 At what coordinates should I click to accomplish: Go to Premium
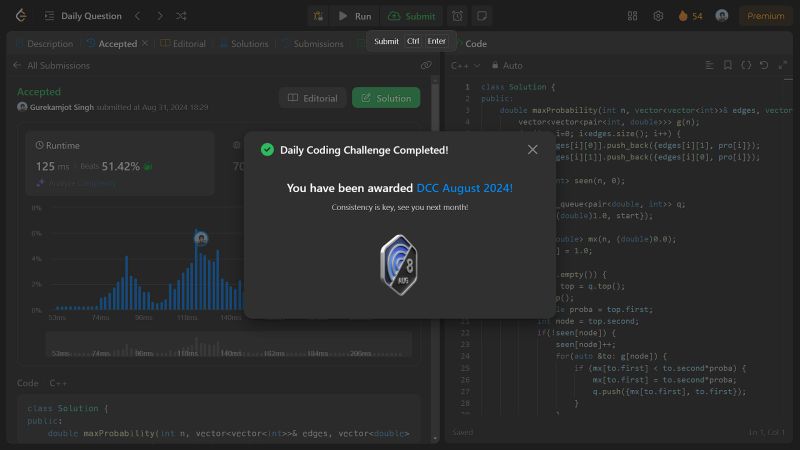pyautogui.click(x=765, y=16)
